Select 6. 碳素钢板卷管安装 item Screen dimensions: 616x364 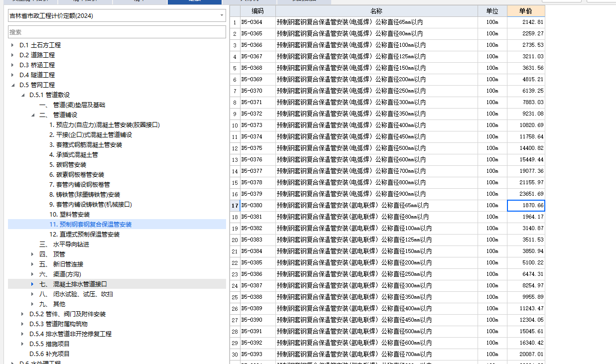pos(77,175)
